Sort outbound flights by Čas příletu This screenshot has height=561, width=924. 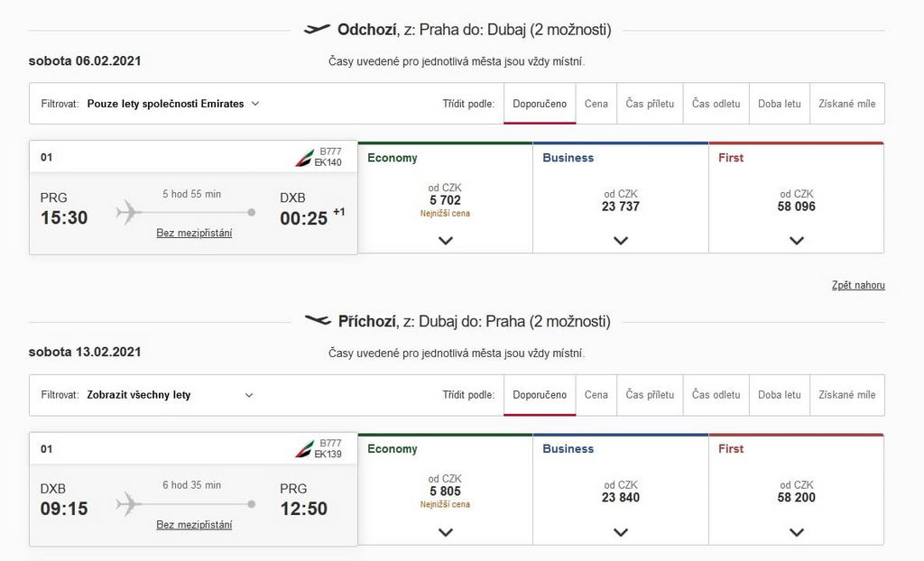pos(650,104)
